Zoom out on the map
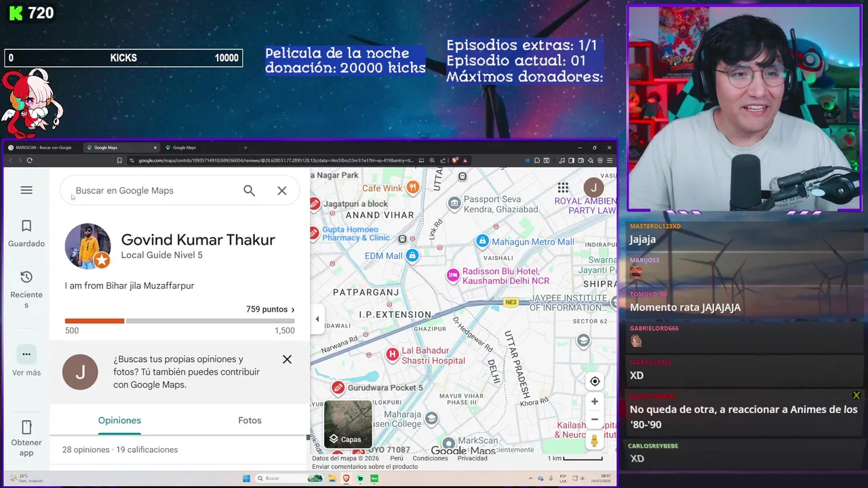The height and width of the screenshot is (488, 868). point(595,420)
